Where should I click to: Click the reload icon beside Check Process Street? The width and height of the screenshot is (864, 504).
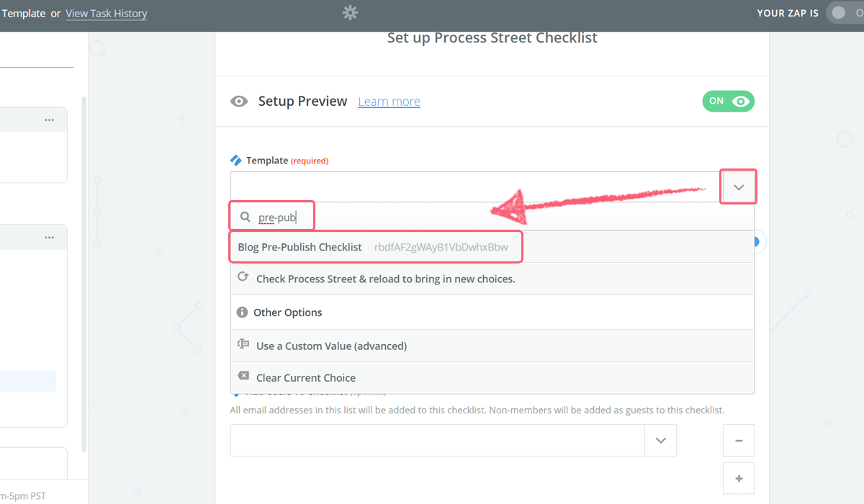point(243,278)
